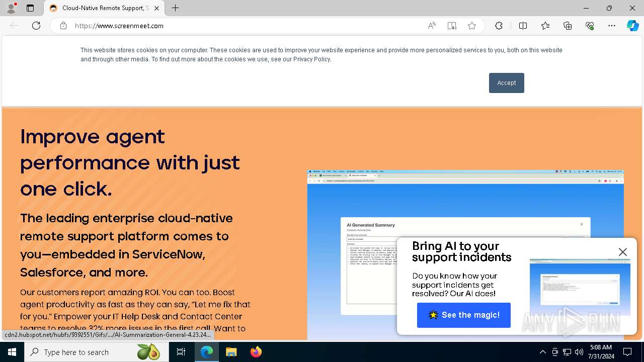Accept the website cookies
644x362 pixels.
pos(507,83)
